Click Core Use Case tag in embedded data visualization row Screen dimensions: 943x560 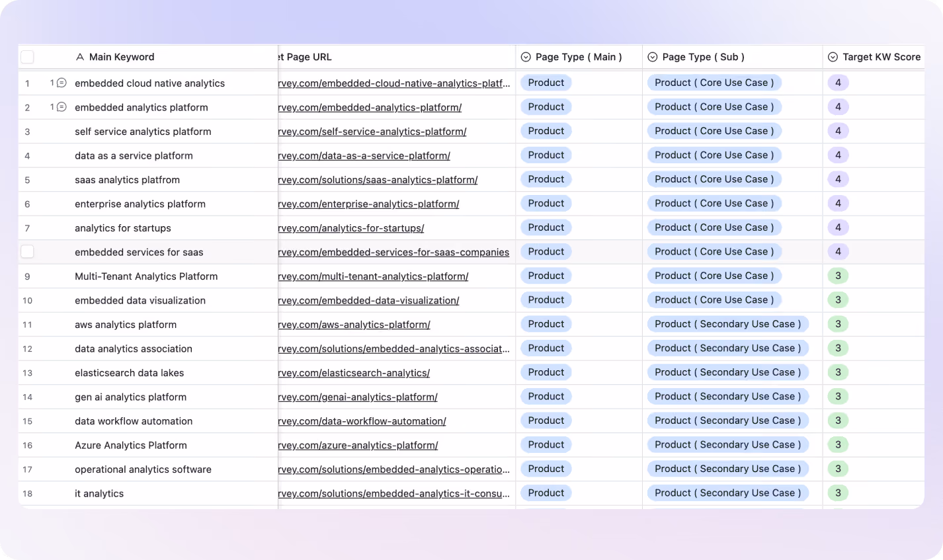coord(714,300)
